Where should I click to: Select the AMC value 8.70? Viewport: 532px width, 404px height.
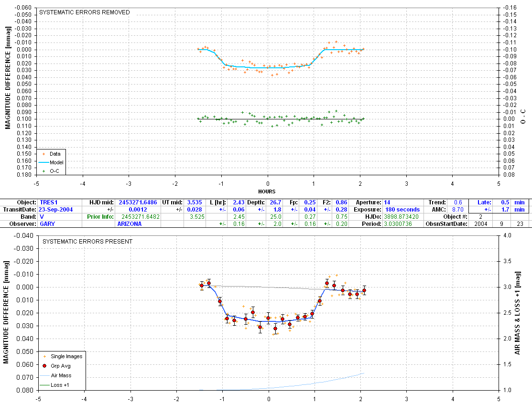pos(458,210)
